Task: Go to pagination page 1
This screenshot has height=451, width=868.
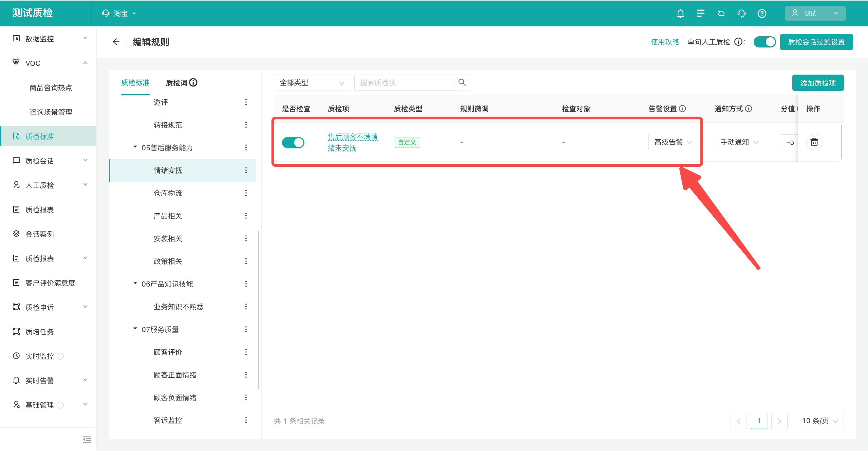Action: pos(759,421)
